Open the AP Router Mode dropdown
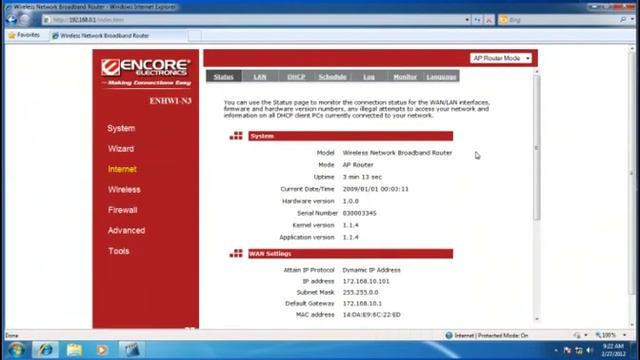This screenshot has width=640, height=360. (x=500, y=58)
